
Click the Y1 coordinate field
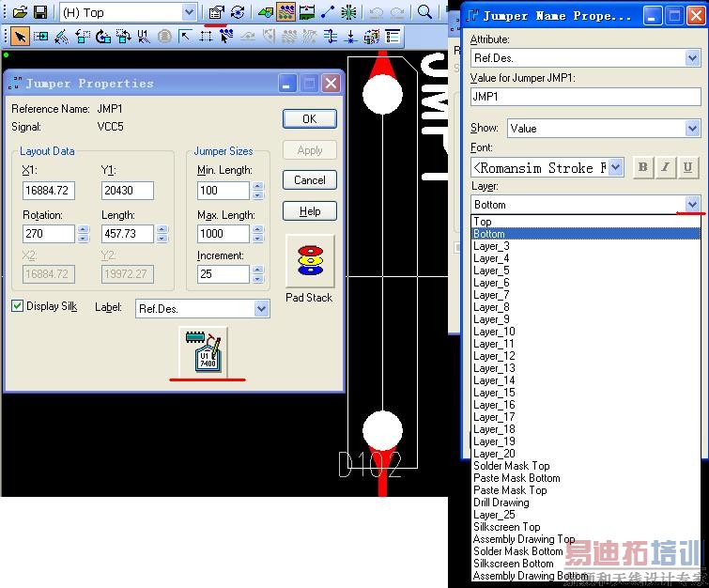[128, 191]
